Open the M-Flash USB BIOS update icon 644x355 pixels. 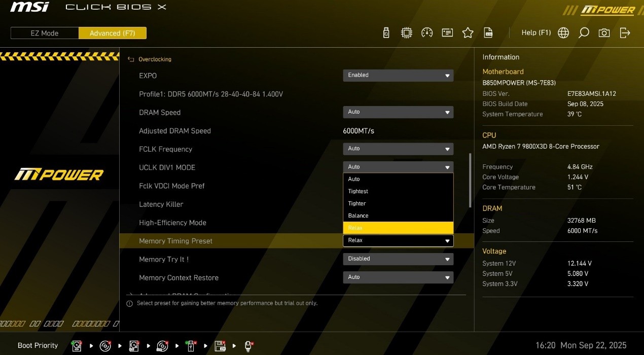[x=386, y=33]
